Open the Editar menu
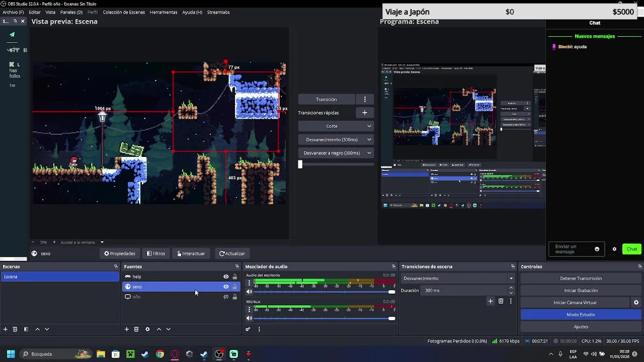 [x=35, y=12]
